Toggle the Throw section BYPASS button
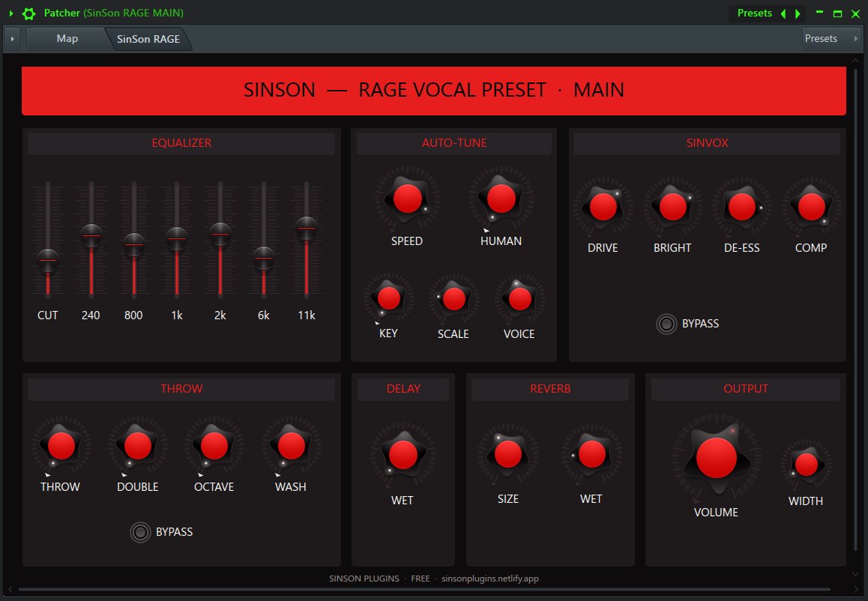 pos(140,532)
